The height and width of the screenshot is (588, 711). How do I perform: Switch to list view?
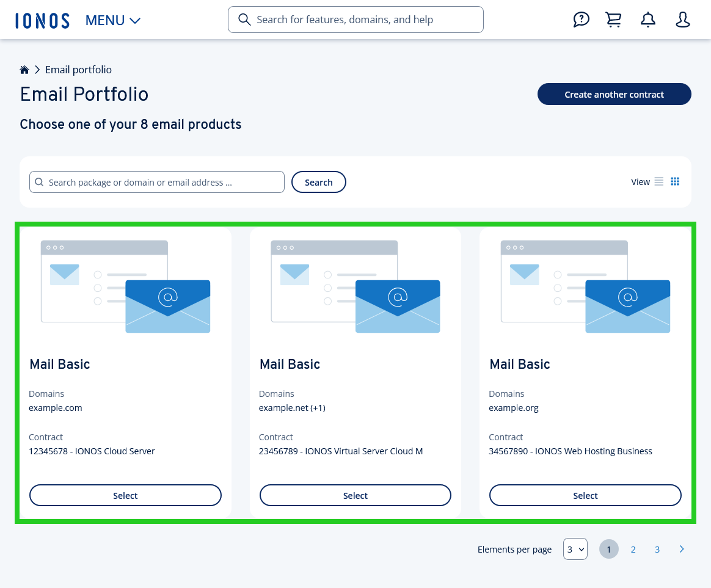[659, 181]
